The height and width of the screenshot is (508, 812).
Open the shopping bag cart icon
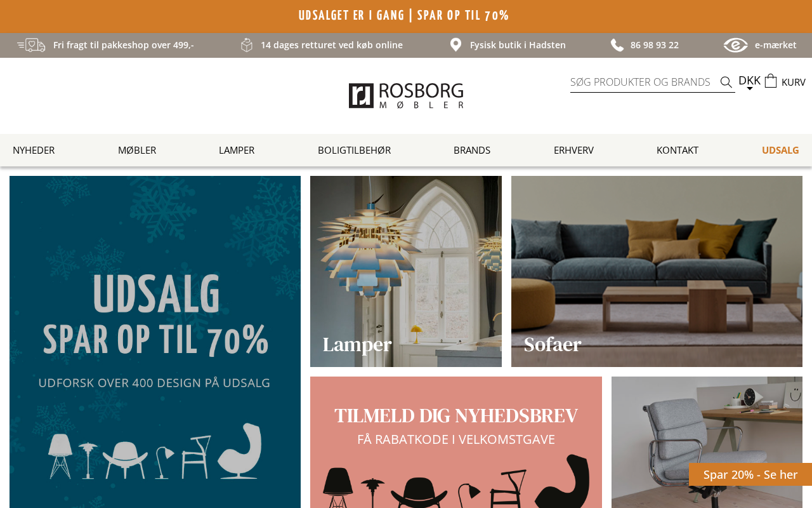coord(771,81)
